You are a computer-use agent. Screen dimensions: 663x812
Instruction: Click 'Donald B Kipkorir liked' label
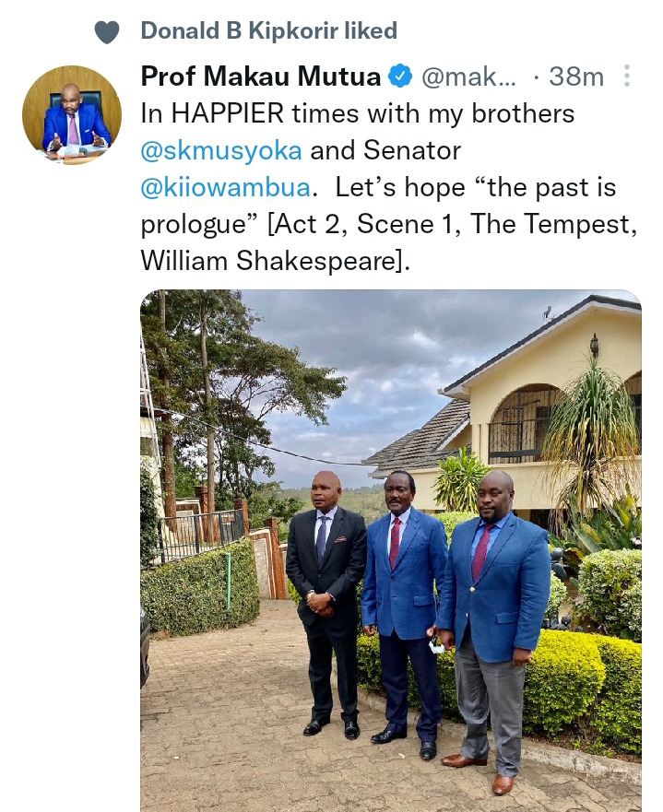point(269,30)
